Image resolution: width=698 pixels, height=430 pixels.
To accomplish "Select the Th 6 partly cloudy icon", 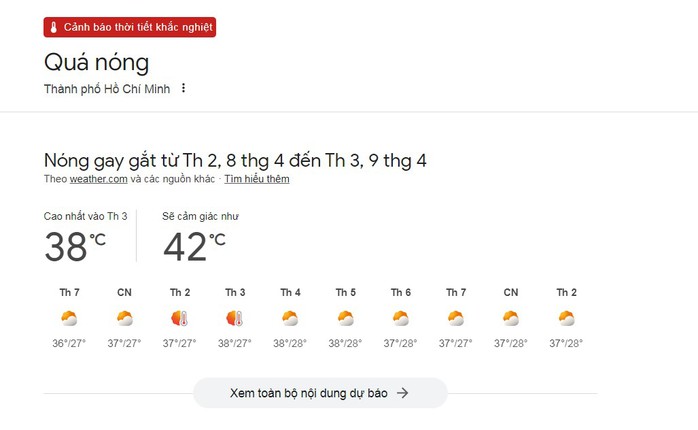I will [x=401, y=318].
